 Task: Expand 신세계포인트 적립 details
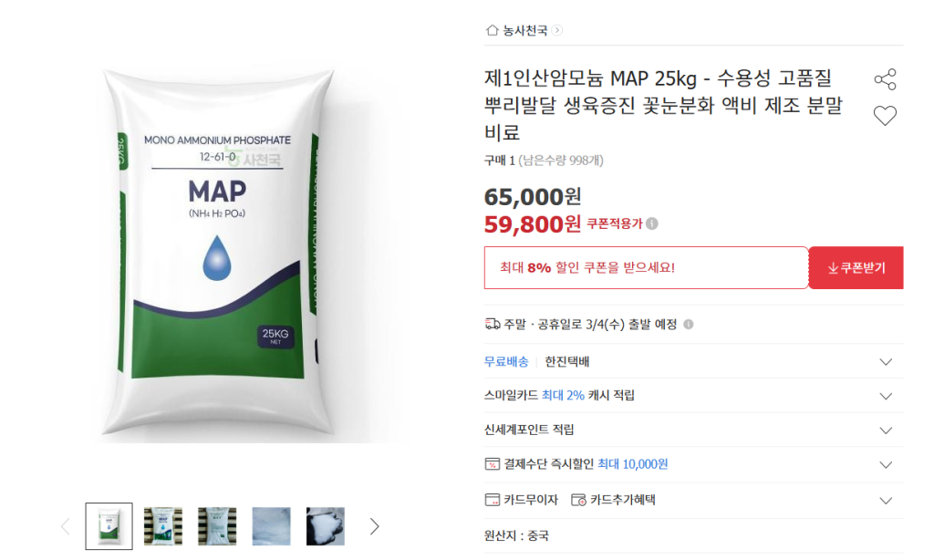(885, 430)
